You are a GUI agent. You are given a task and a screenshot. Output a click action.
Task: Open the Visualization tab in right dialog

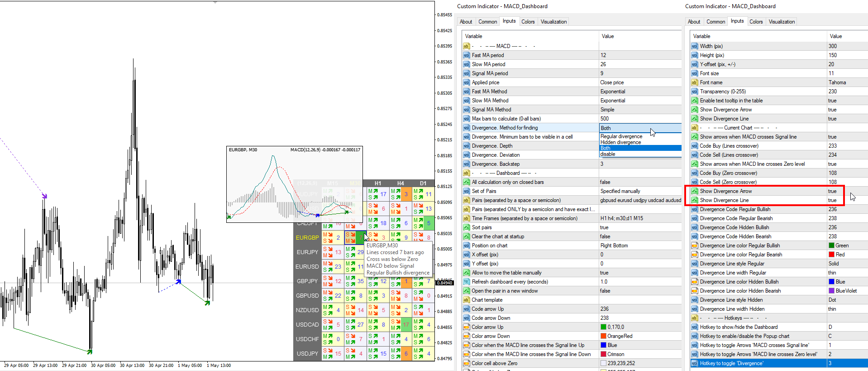(x=782, y=22)
